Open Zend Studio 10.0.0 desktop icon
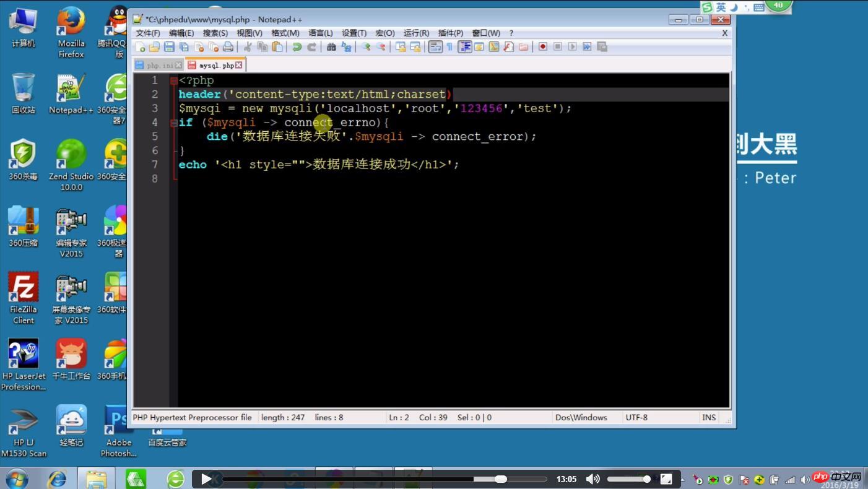Viewport: 868px width, 489px height. [71, 165]
